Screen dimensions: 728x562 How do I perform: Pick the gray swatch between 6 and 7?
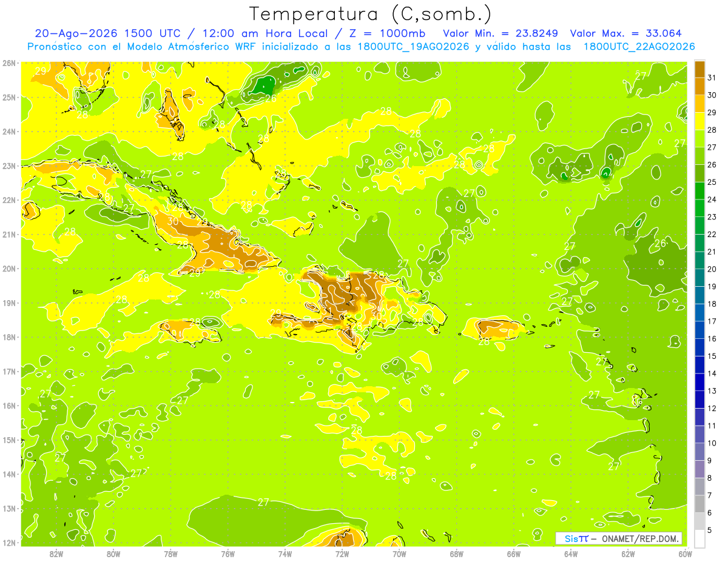click(699, 504)
